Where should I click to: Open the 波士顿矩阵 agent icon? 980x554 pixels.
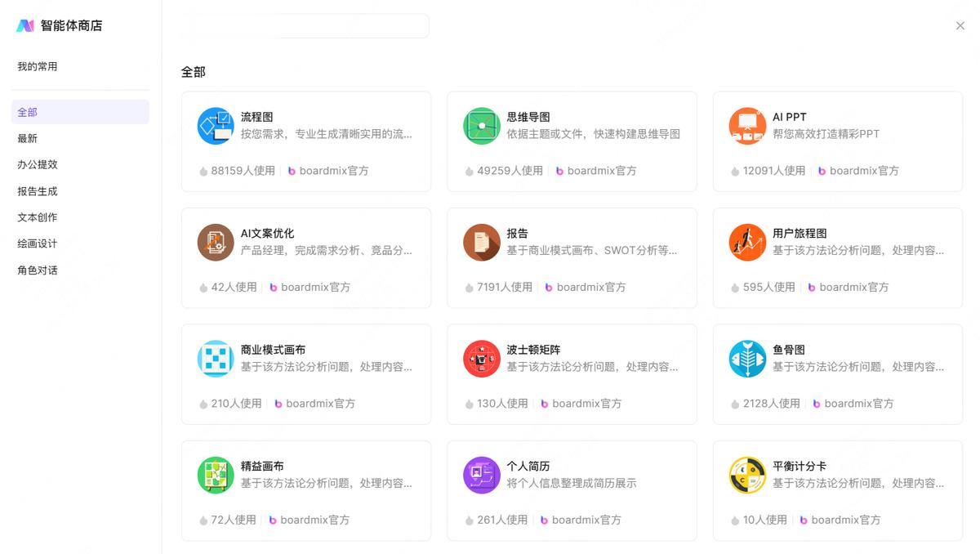(x=482, y=359)
